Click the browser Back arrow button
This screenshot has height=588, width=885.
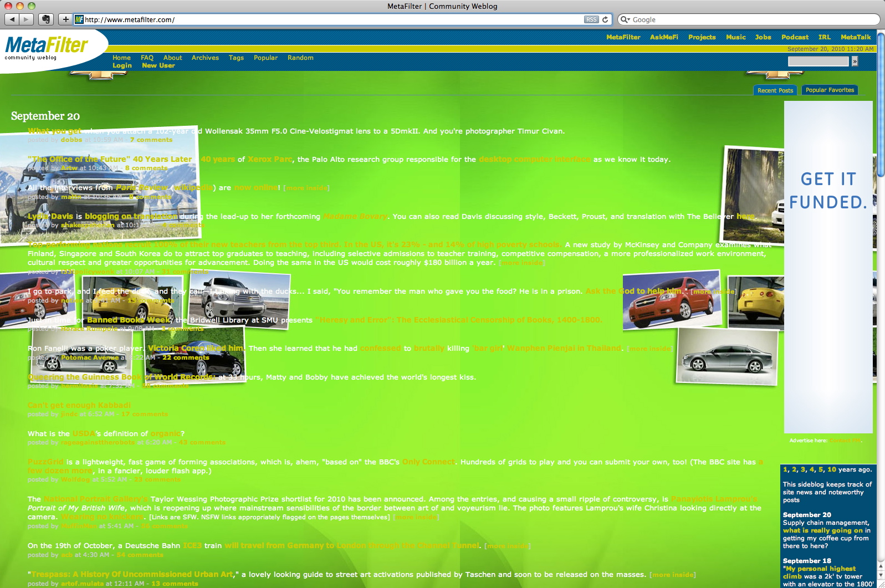point(12,19)
